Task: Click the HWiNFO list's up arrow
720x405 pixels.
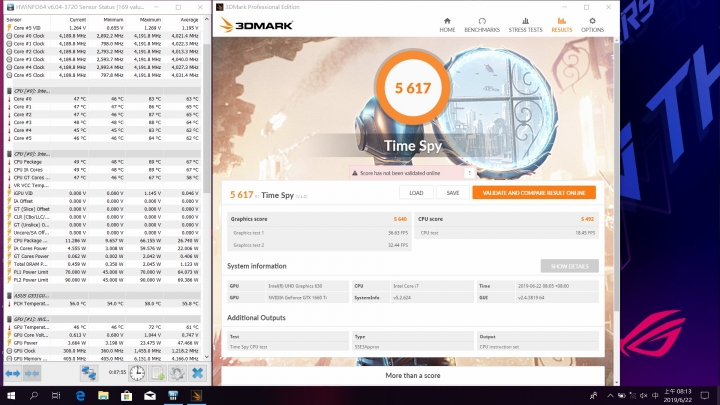Action: coord(206,20)
